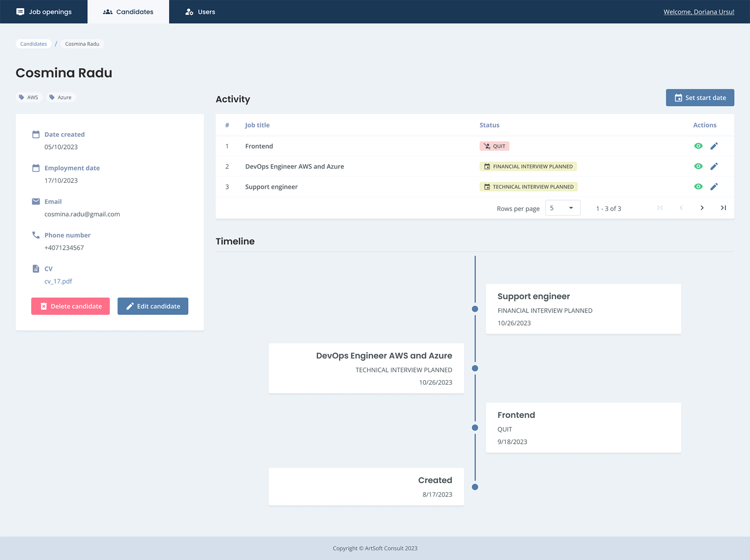This screenshot has width=750, height=560.
Task: Click the phone number +4071234567
Action: coord(64,247)
